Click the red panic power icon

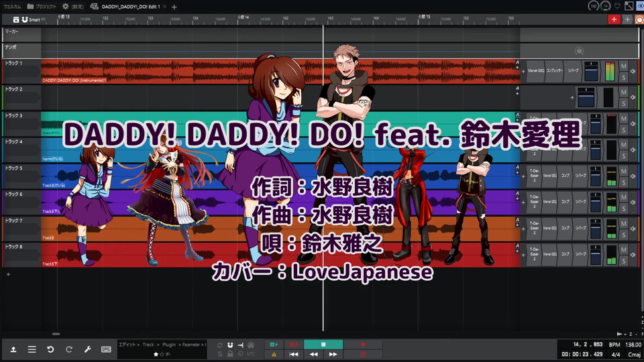[363, 354]
